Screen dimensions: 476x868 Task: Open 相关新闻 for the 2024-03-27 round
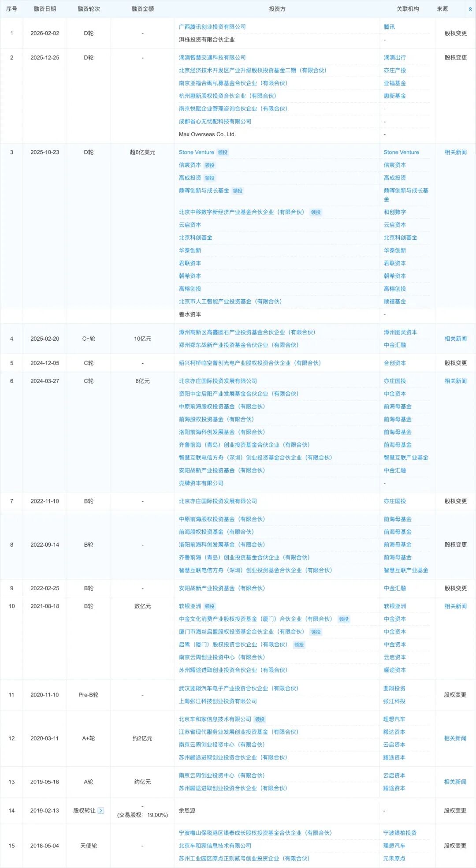(456, 381)
